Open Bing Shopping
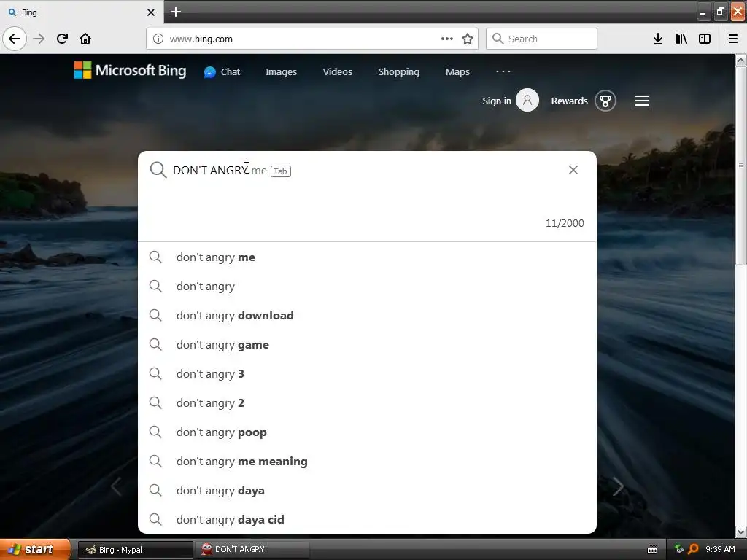Image resolution: width=747 pixels, height=560 pixels. tap(399, 72)
